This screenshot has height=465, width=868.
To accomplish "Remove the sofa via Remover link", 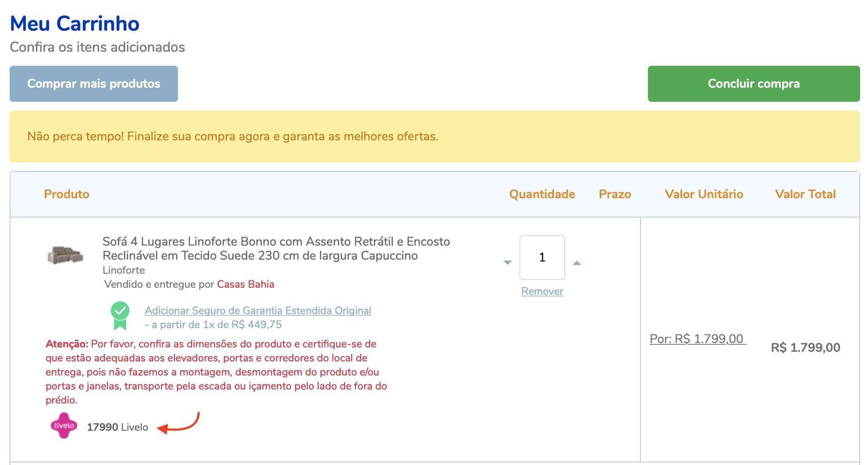I will pyautogui.click(x=542, y=291).
